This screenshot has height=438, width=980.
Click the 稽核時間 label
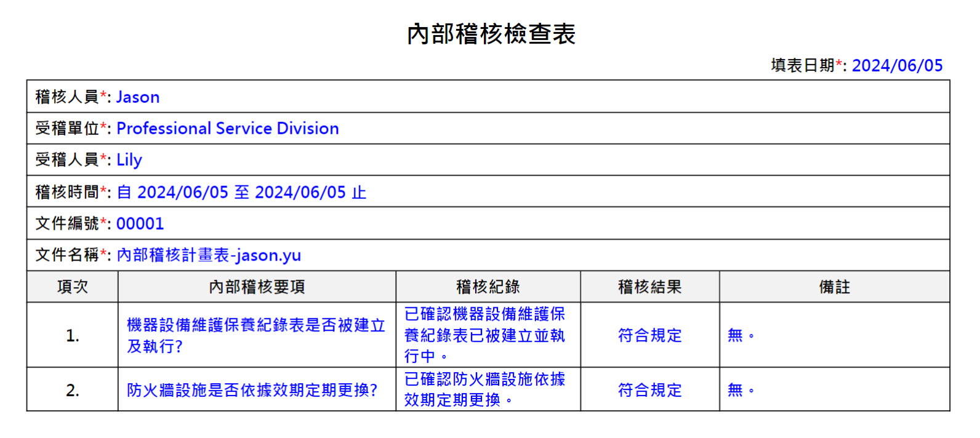67,192
